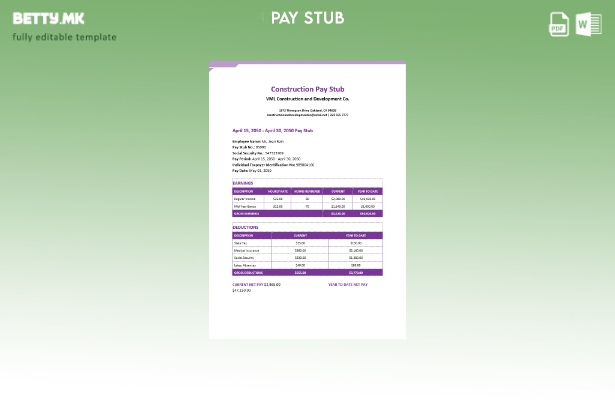Click the Pay Date line
Image resolution: width=615 pixels, height=400 pixels.
tap(252, 170)
